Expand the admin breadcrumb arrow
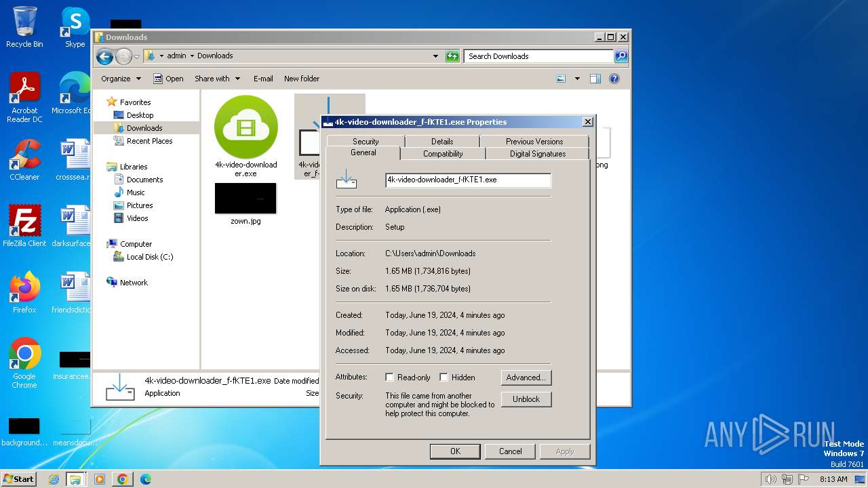 click(192, 56)
